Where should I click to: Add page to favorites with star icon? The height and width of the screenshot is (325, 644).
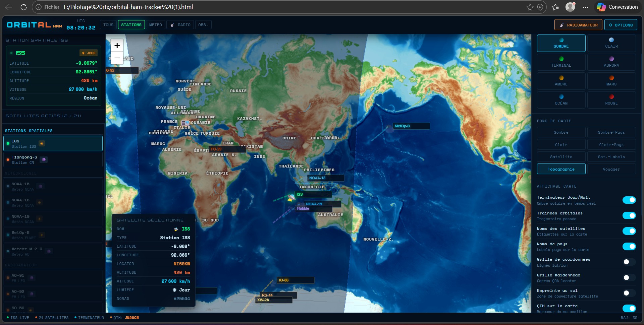click(530, 7)
